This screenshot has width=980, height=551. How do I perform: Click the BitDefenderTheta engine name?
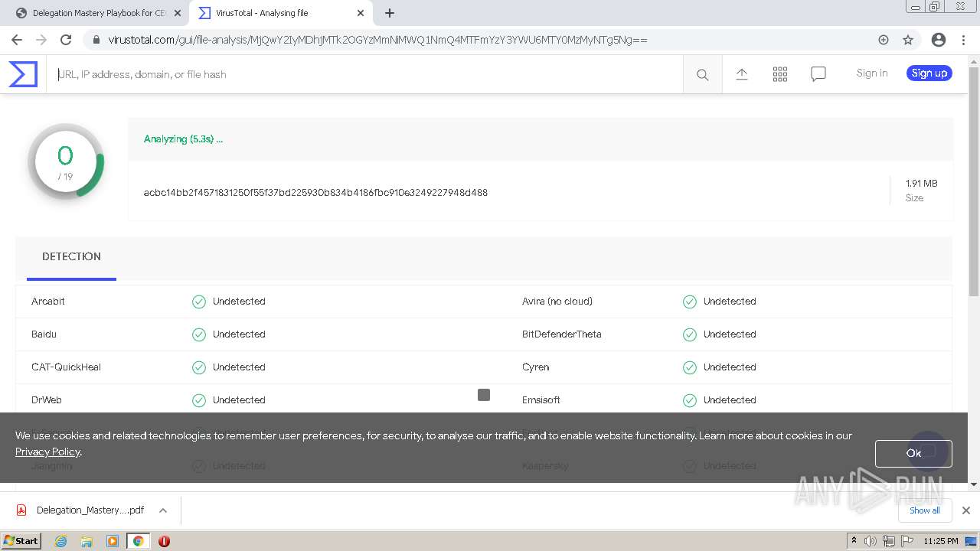562,334
